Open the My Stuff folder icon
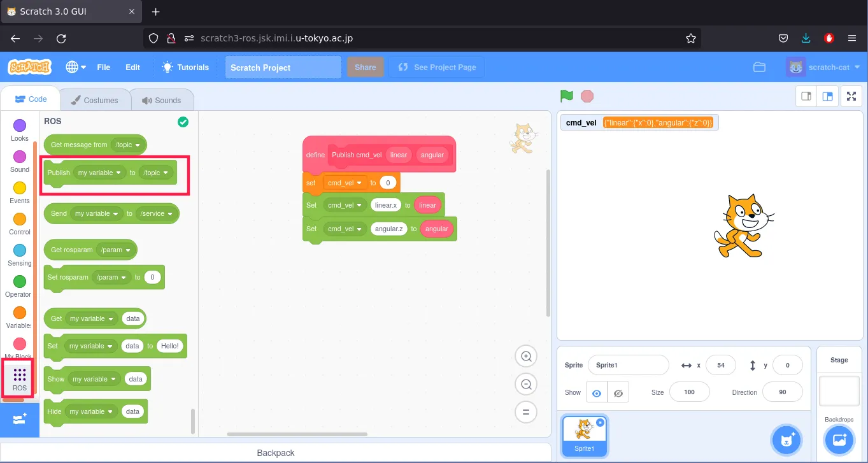 758,68
